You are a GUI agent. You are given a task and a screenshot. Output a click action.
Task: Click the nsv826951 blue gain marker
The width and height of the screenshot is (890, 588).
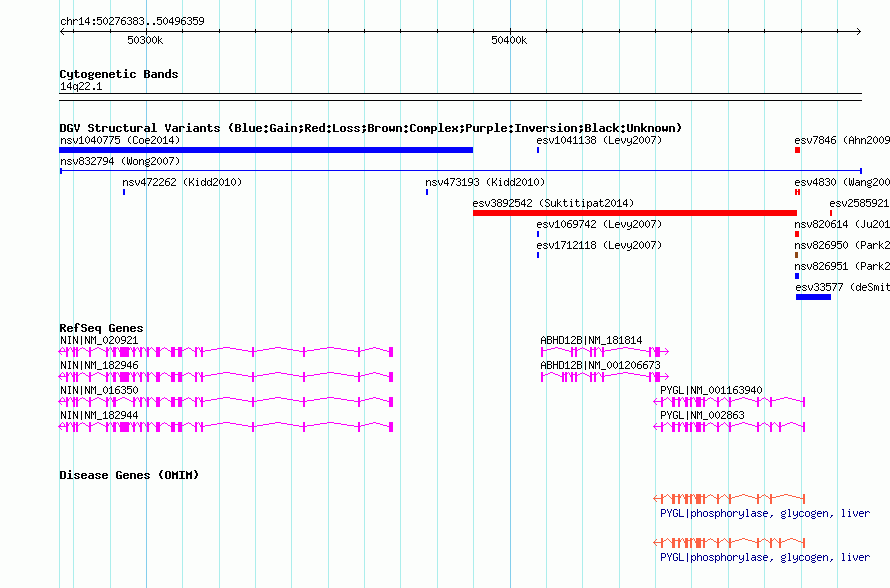pyautogui.click(x=797, y=276)
